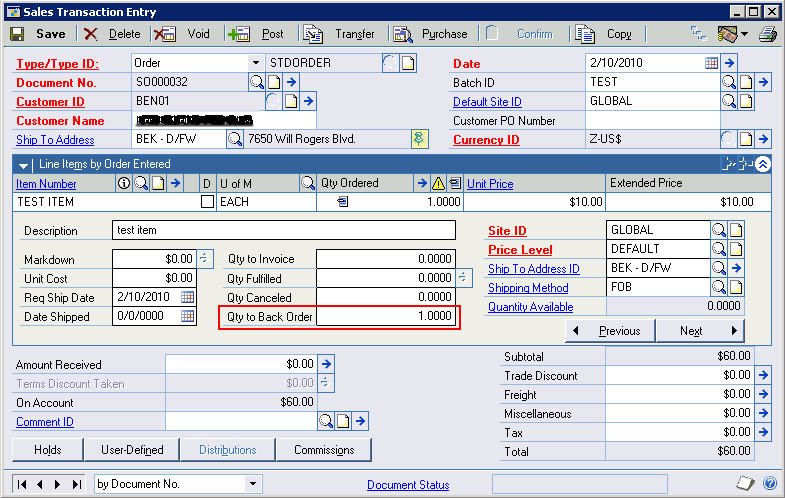Open the by Document No. sort dropdown
Viewport: 785px width, 498px height.
click(x=253, y=483)
